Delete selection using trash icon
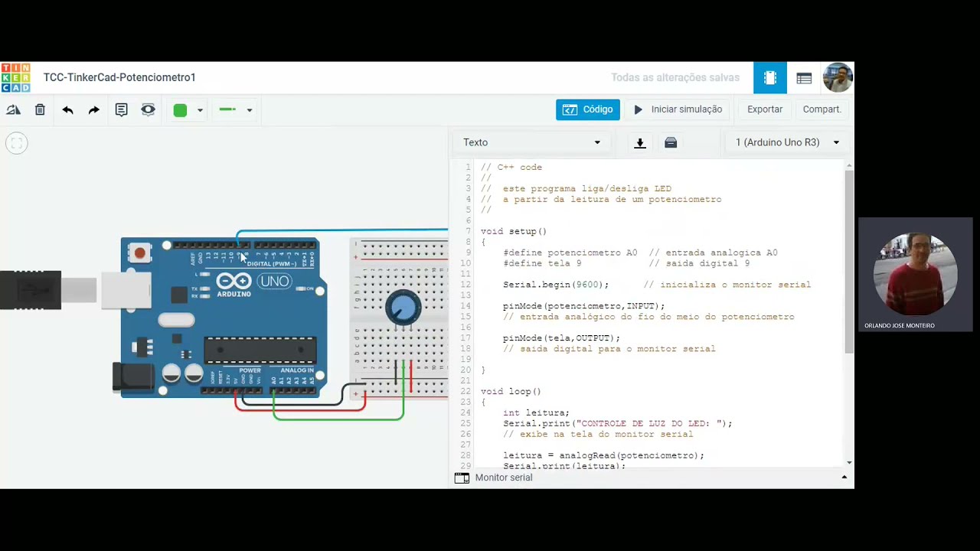This screenshot has height=551, width=980. (x=40, y=110)
